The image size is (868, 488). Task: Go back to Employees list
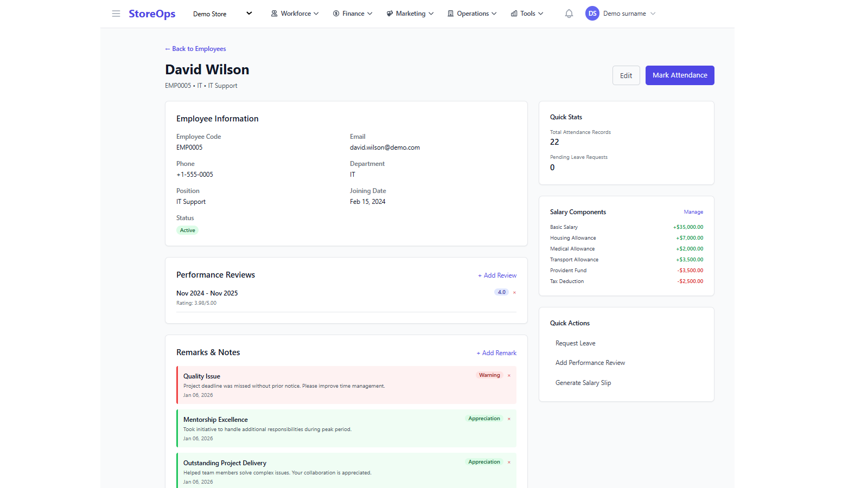(x=195, y=49)
